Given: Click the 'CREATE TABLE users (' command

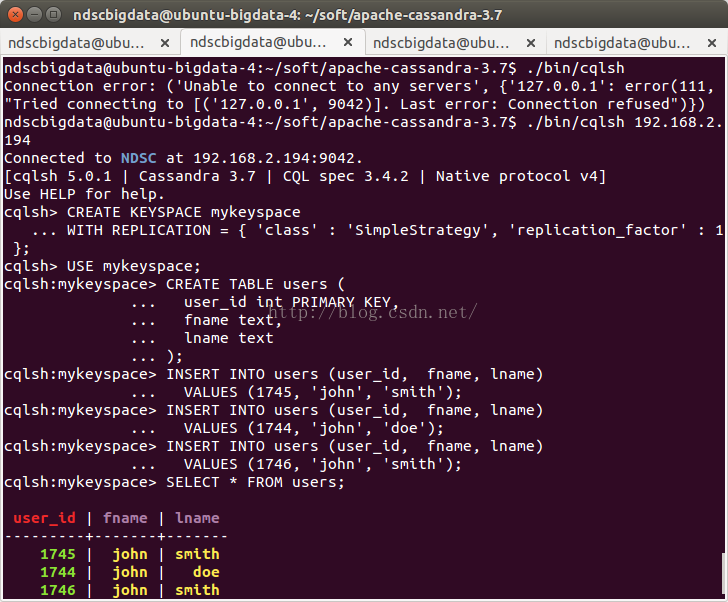Looking at the screenshot, I should [255, 284].
